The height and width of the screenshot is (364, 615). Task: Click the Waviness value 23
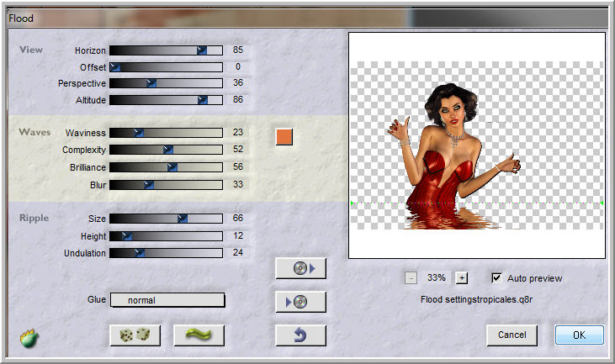click(x=238, y=133)
